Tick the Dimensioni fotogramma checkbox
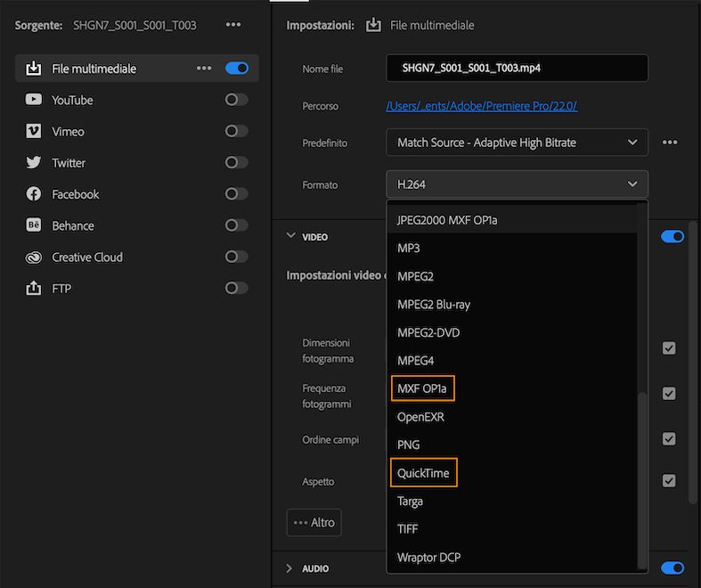Image resolution: width=701 pixels, height=588 pixels. coord(669,348)
